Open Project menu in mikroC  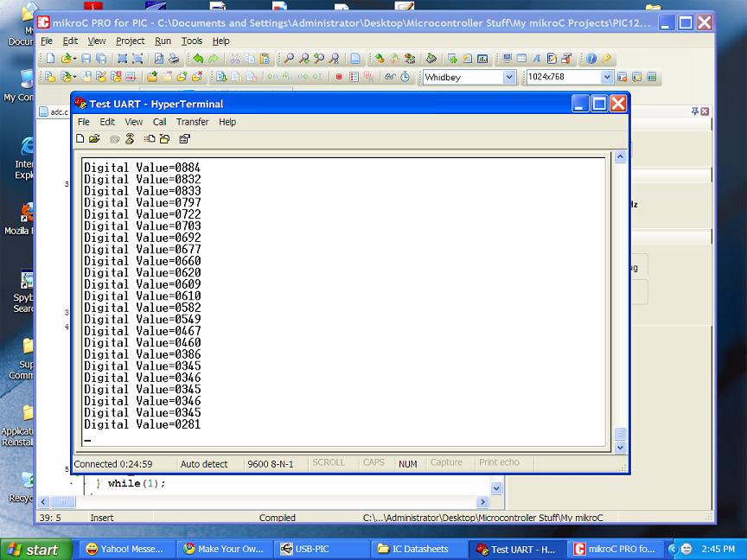(130, 41)
